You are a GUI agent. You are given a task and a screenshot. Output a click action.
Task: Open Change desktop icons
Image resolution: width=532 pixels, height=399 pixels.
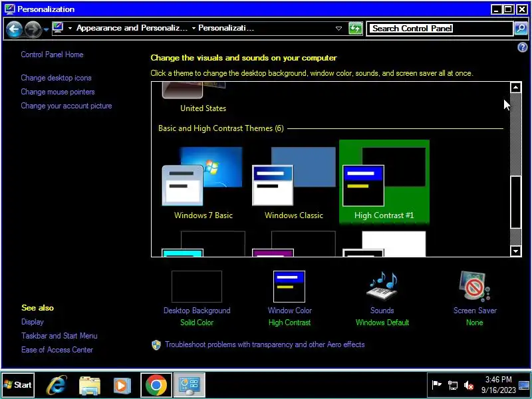click(56, 78)
